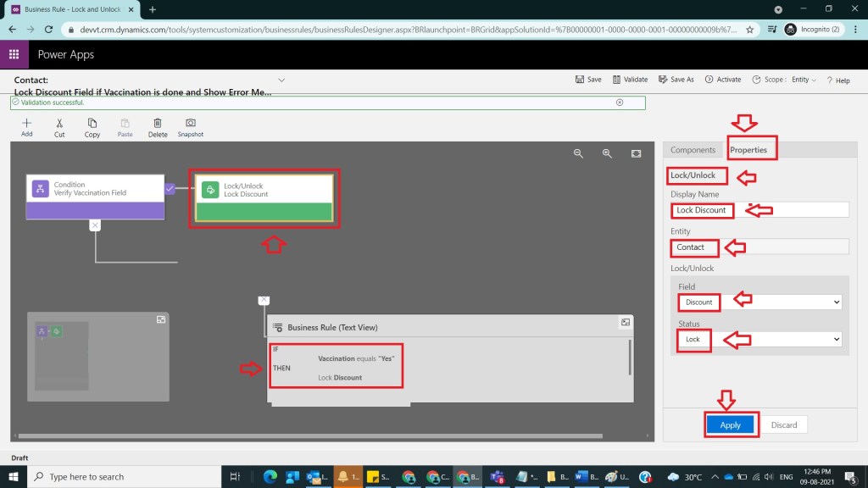868x488 pixels.
Task: Click the Apply button
Action: tap(730, 424)
